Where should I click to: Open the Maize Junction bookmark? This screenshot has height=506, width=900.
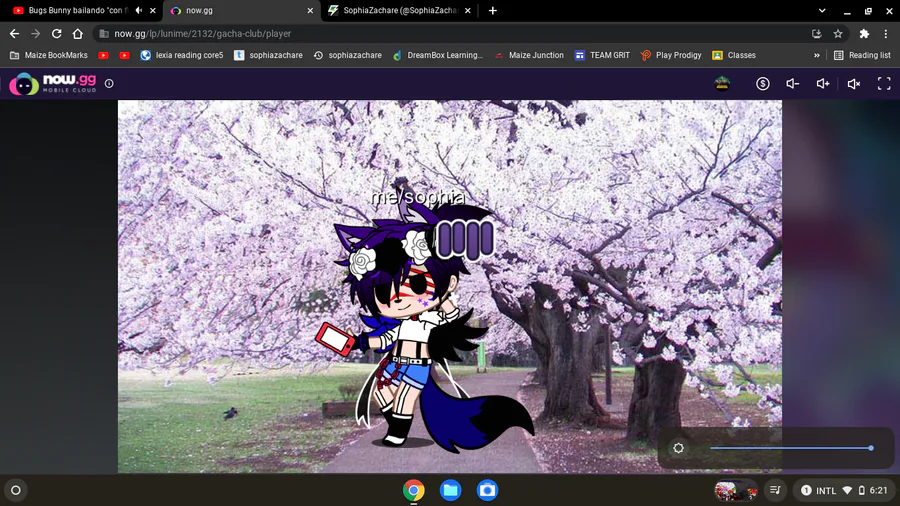tap(529, 55)
